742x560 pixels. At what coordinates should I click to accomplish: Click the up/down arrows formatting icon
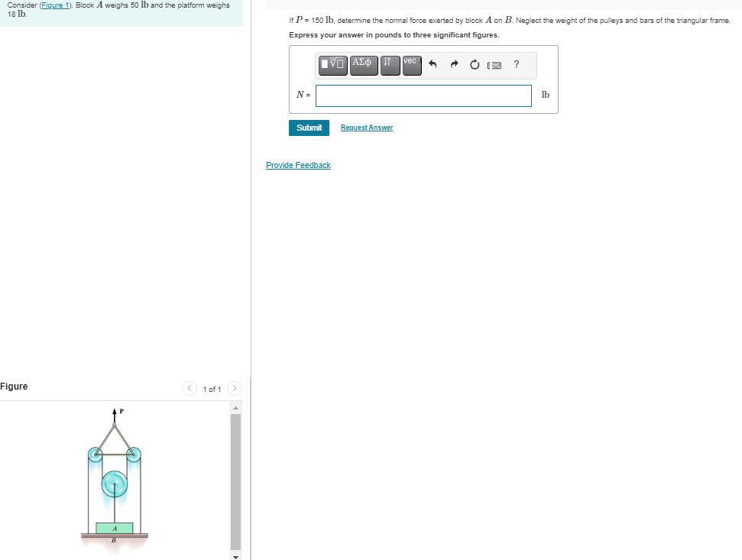click(x=390, y=66)
